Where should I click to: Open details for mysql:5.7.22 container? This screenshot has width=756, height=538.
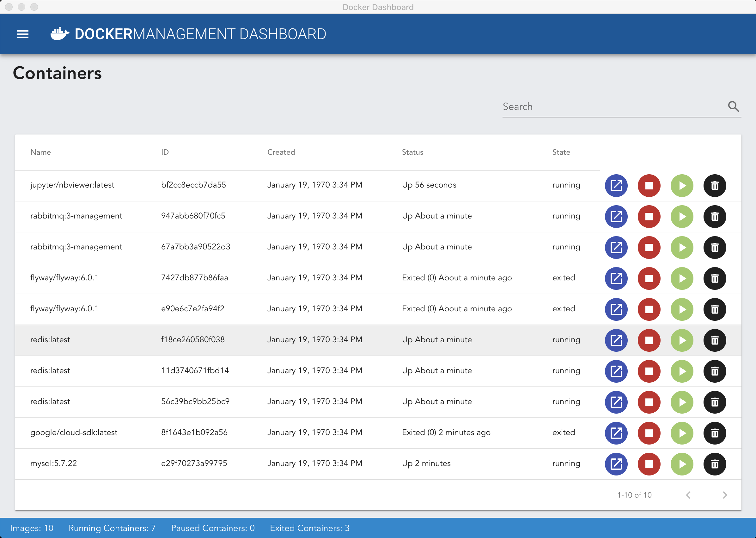point(616,464)
